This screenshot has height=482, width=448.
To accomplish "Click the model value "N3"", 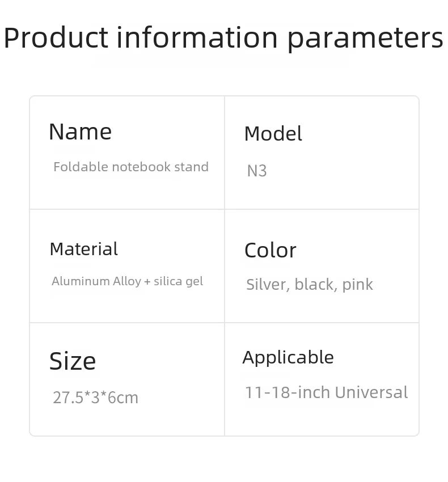I will pyautogui.click(x=257, y=171).
